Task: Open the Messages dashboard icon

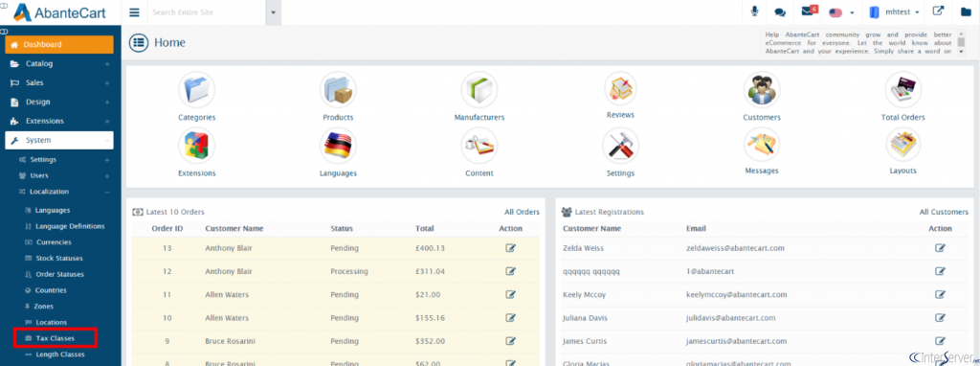Action: coord(762,145)
